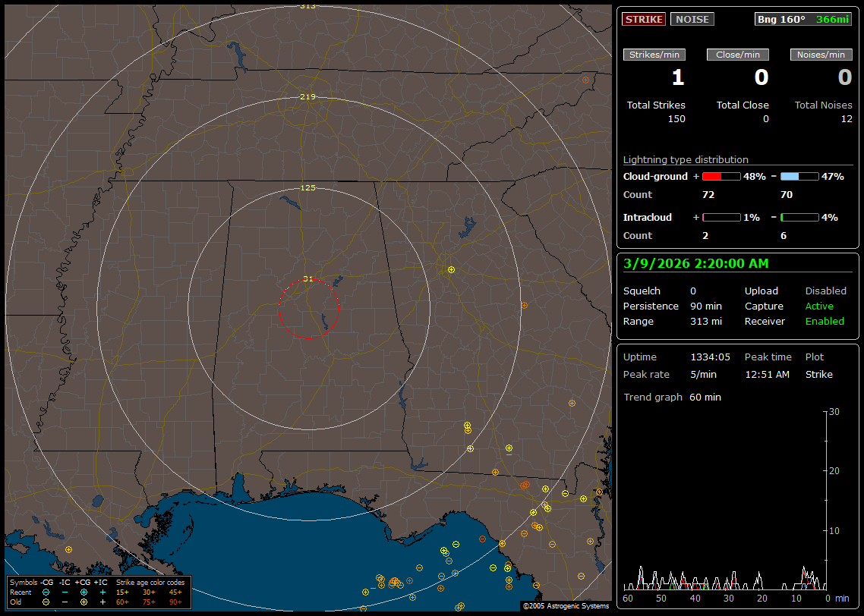Click the yellow strike marker near Atlanta
Image resolution: width=864 pixels, height=616 pixels.
click(x=451, y=269)
